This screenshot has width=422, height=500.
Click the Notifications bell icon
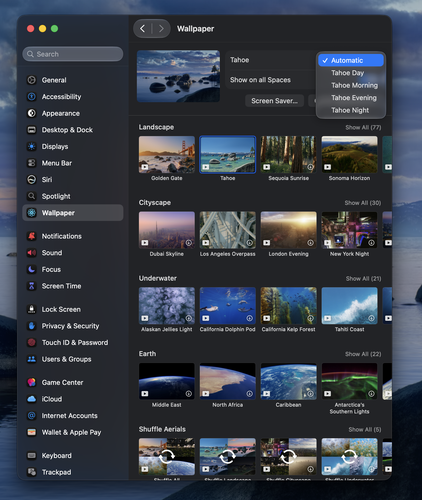[32, 236]
